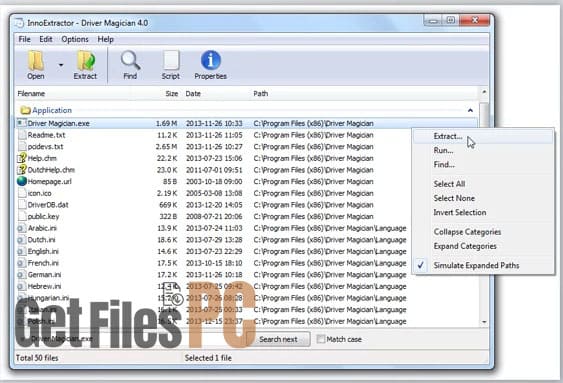This screenshot has height=383, width=563.
Task: Select the Readme.txt filename
Action: point(46,135)
